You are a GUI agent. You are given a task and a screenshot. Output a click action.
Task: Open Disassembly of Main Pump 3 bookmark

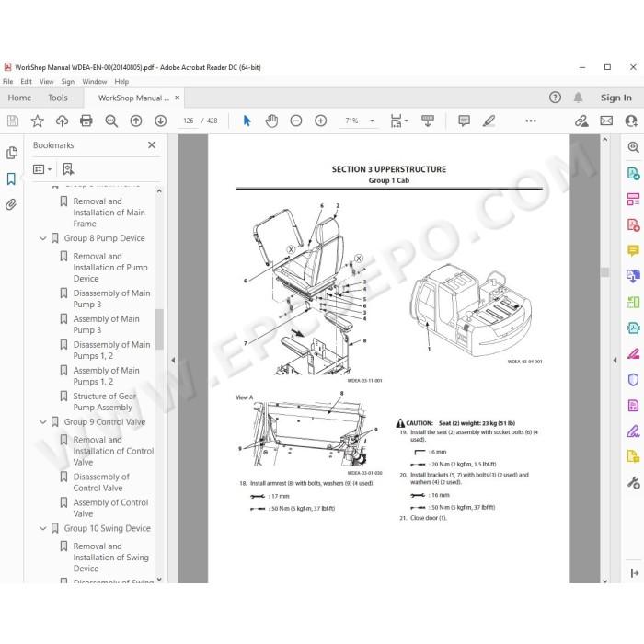pos(111,299)
